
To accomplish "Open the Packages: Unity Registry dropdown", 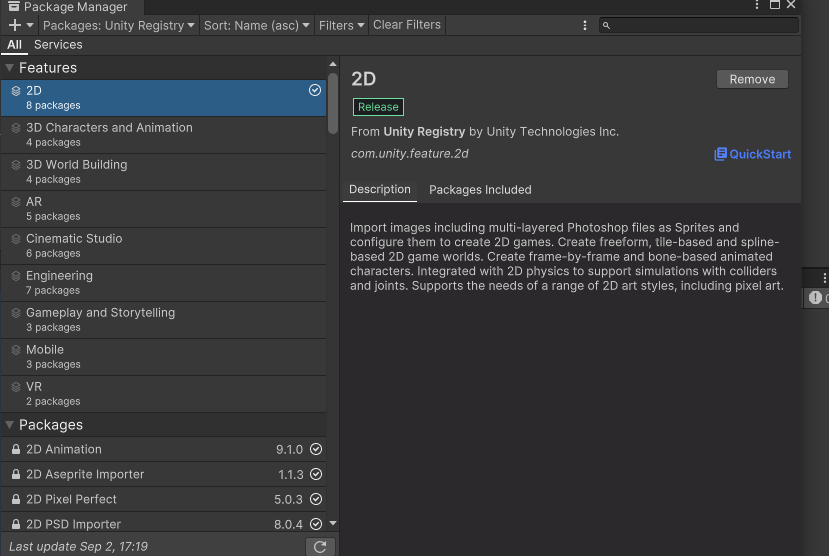I will (x=119, y=25).
